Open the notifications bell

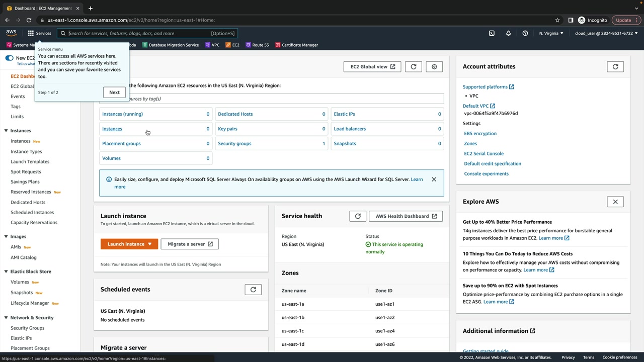click(508, 33)
